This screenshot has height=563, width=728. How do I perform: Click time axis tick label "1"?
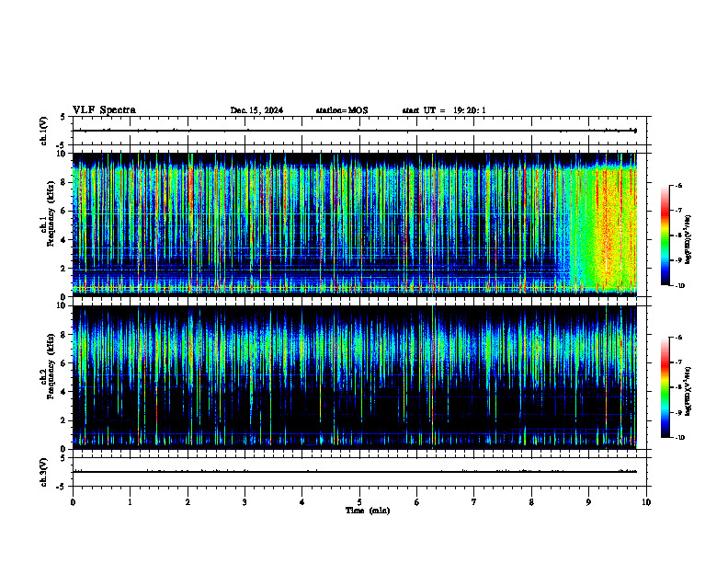pos(130,502)
